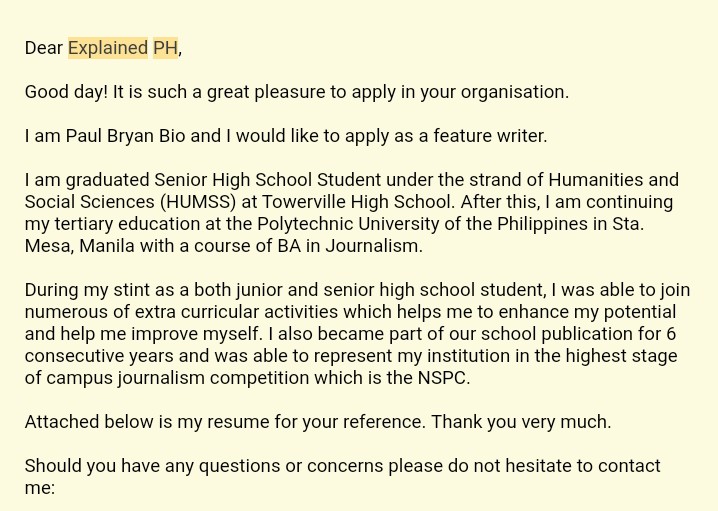The image size is (718, 511).
Task: Click after "me:" at the end
Action: pyautogui.click(x=57, y=488)
